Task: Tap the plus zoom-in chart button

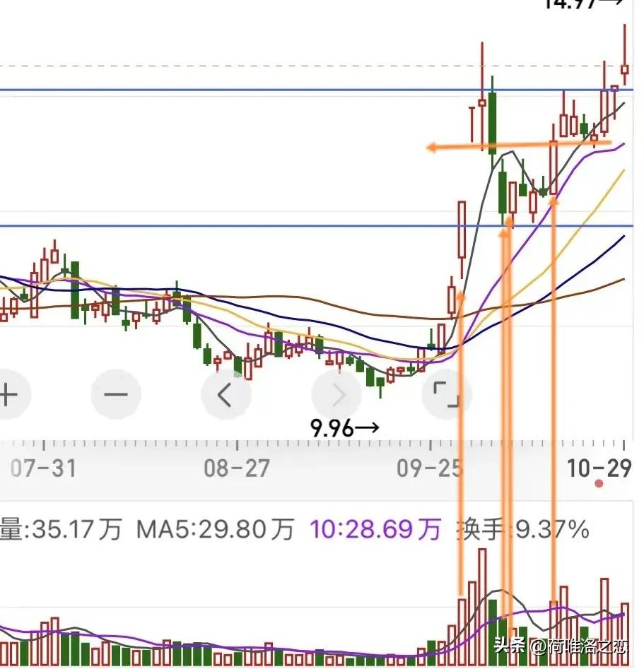Action: click(8, 394)
